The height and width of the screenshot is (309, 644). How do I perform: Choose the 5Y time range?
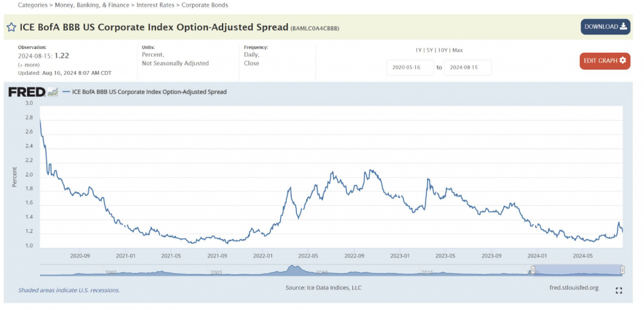(431, 50)
